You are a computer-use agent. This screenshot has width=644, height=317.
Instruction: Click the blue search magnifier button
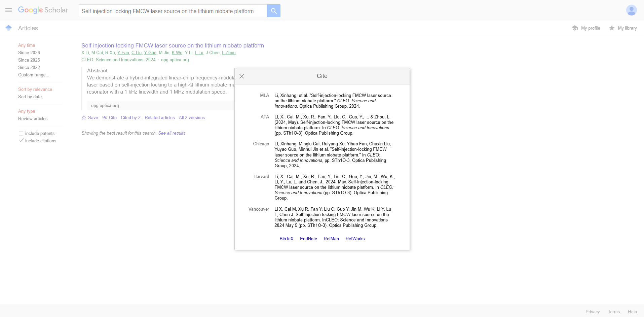274,11
